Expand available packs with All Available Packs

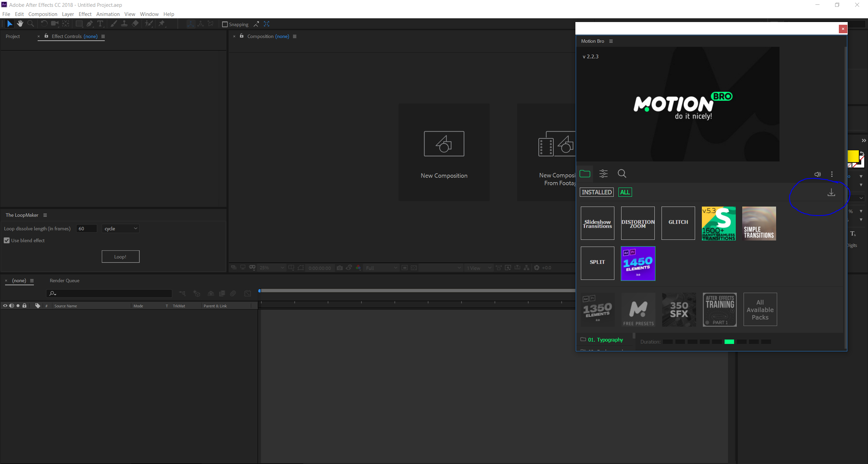pyautogui.click(x=759, y=310)
